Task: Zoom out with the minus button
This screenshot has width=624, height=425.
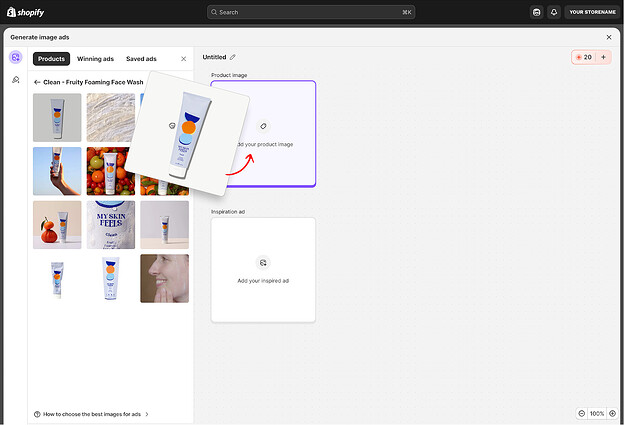Action: tap(581, 414)
